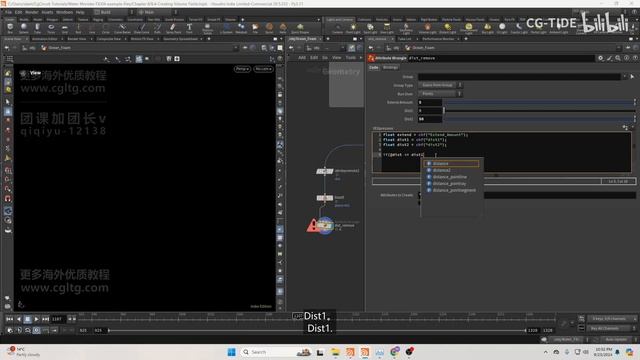Select the Point Light shelf tool
640x360 pixels.
tap(353, 28)
